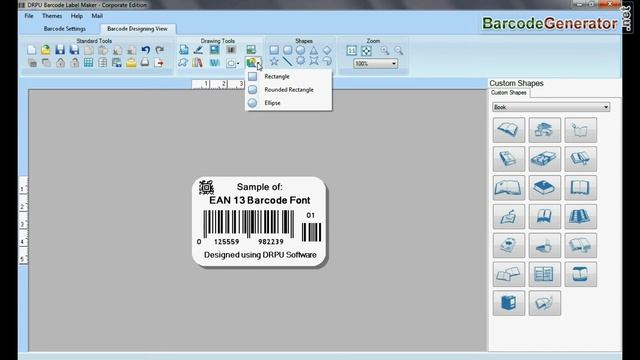640x360 pixels.
Task: Insert the solid dark closed book custom shape
Action: [x=544, y=188]
